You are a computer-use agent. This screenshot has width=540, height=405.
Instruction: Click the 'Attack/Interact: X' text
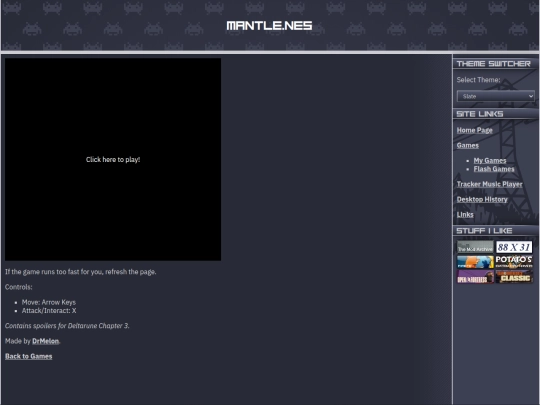pyautogui.click(x=49, y=310)
